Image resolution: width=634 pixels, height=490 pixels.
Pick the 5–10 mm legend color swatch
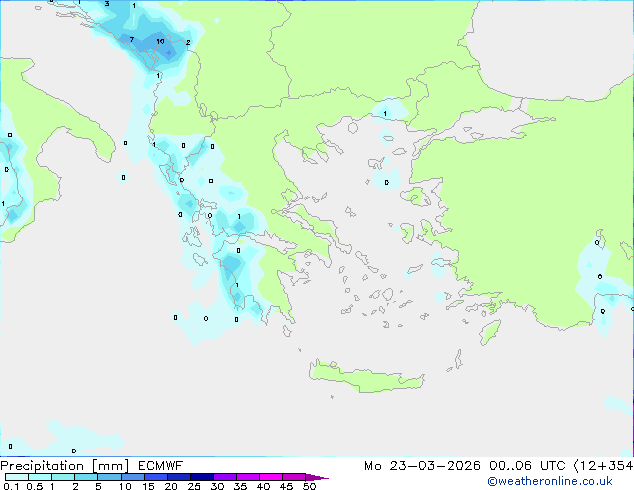[x=110, y=477]
